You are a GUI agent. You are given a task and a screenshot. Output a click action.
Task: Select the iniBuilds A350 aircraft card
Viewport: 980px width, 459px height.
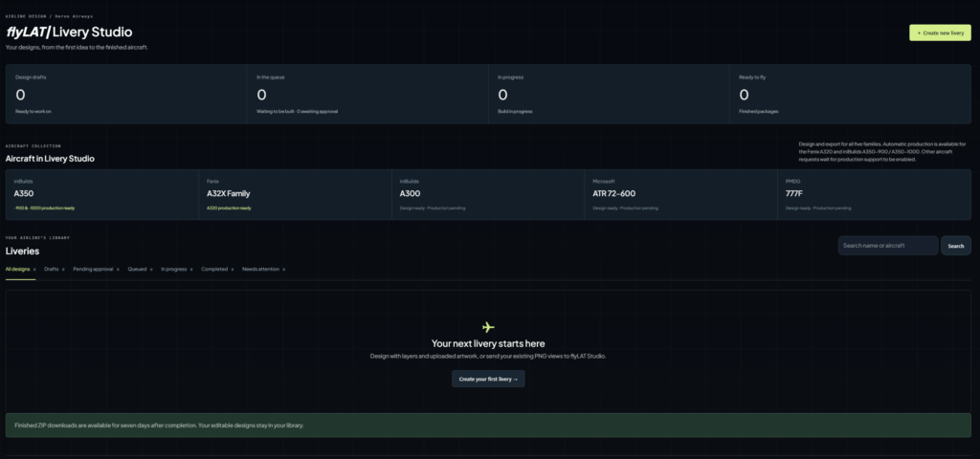[x=101, y=194]
